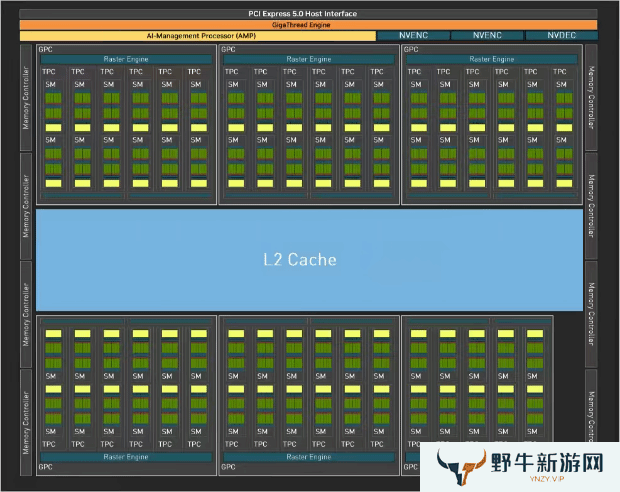Screen dimensions: 620x492
Task: Click Raster Engine in the top-middle GPC
Action: [x=309, y=59]
